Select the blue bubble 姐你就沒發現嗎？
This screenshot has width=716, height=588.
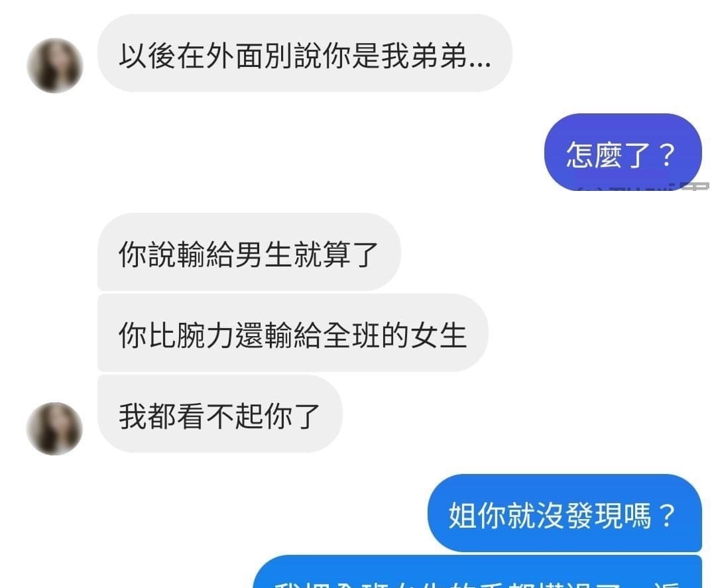pos(564,513)
